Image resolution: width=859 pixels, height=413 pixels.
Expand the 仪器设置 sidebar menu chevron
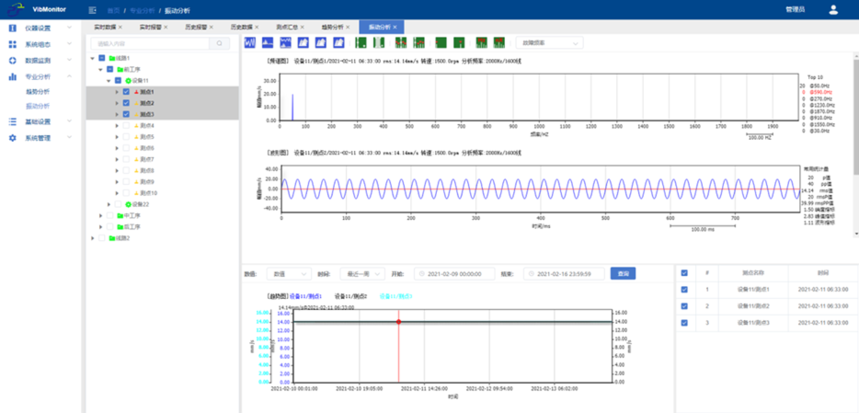[69, 28]
